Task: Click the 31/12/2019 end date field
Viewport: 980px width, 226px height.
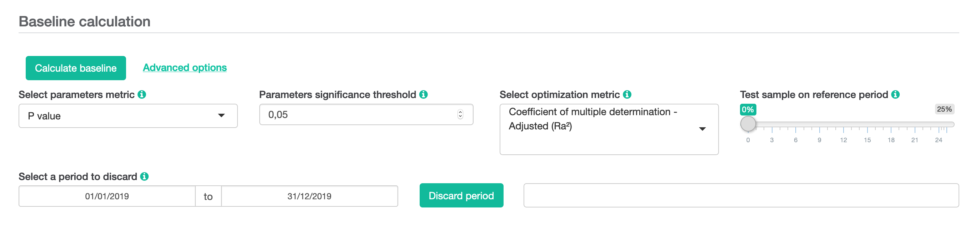Action: tap(309, 196)
